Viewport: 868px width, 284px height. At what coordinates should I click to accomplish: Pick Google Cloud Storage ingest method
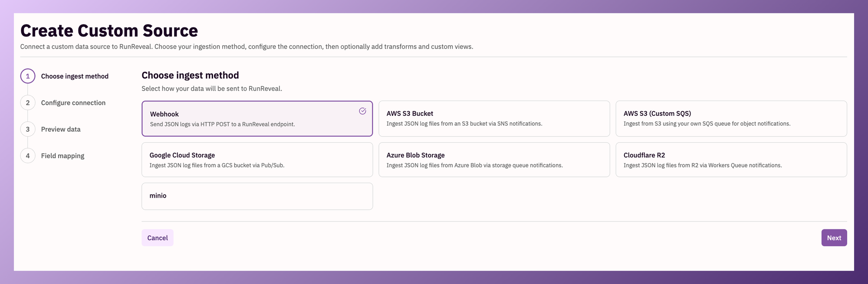click(x=257, y=160)
